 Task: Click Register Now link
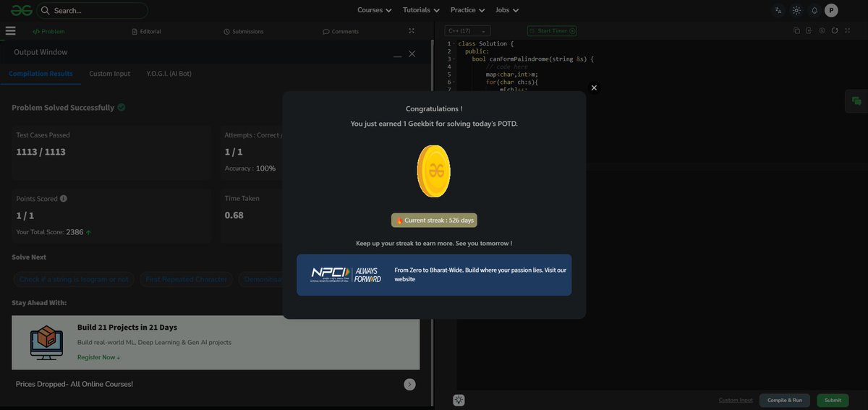tap(99, 357)
